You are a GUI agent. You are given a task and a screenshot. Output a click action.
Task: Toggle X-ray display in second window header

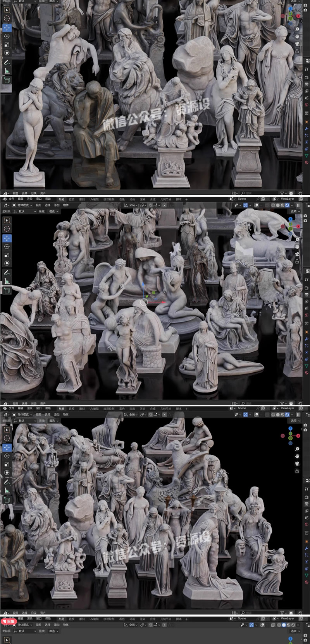(267, 206)
